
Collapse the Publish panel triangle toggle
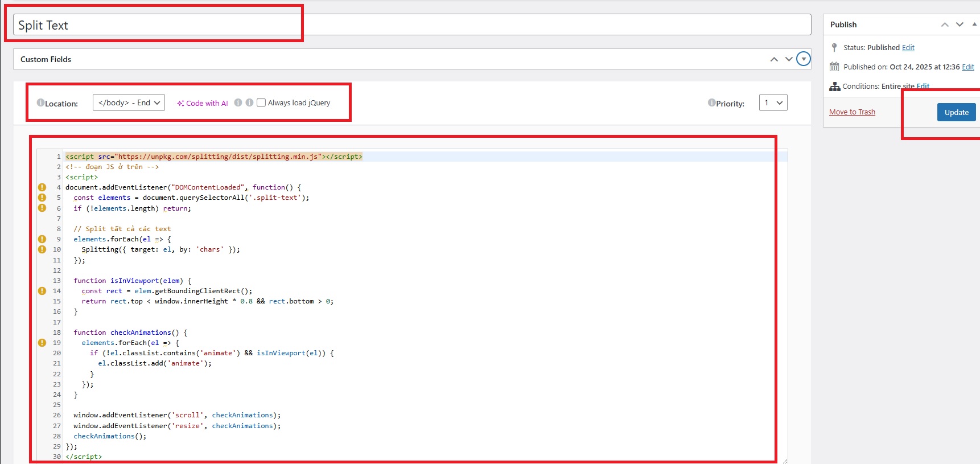pos(974,24)
